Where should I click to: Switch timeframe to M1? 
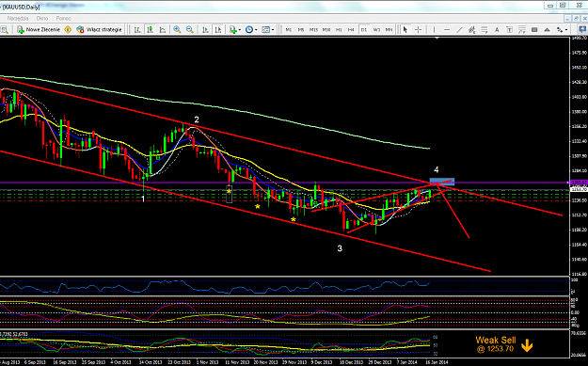pyautogui.click(x=289, y=29)
